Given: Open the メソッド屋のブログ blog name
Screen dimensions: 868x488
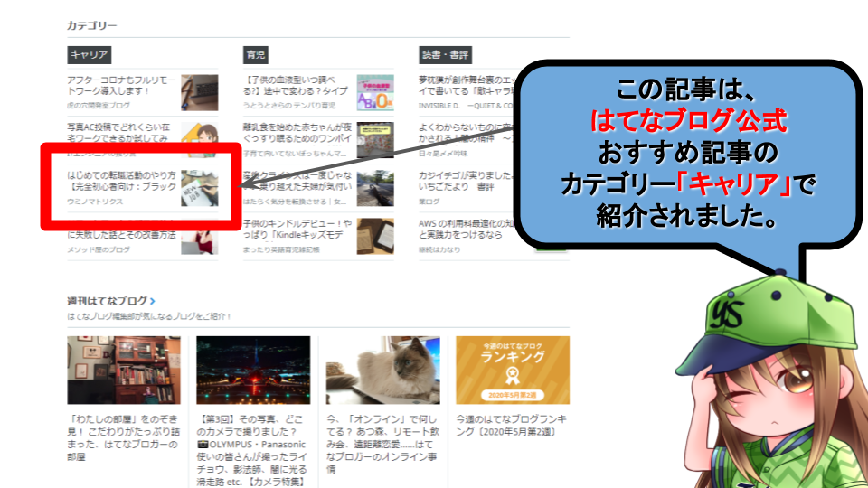Looking at the screenshot, I should point(99,249).
